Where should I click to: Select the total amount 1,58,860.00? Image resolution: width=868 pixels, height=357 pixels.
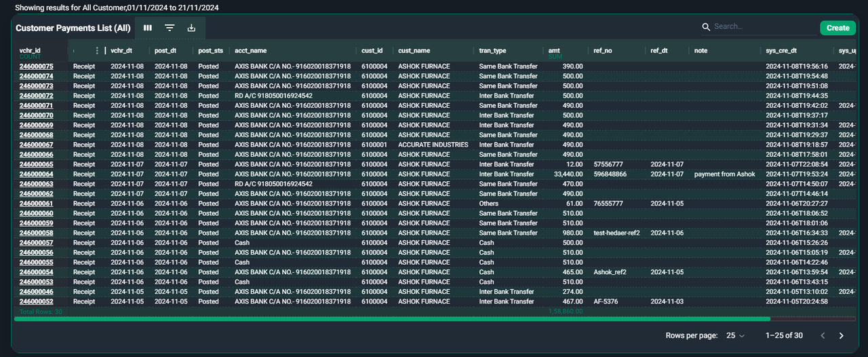(x=566, y=311)
